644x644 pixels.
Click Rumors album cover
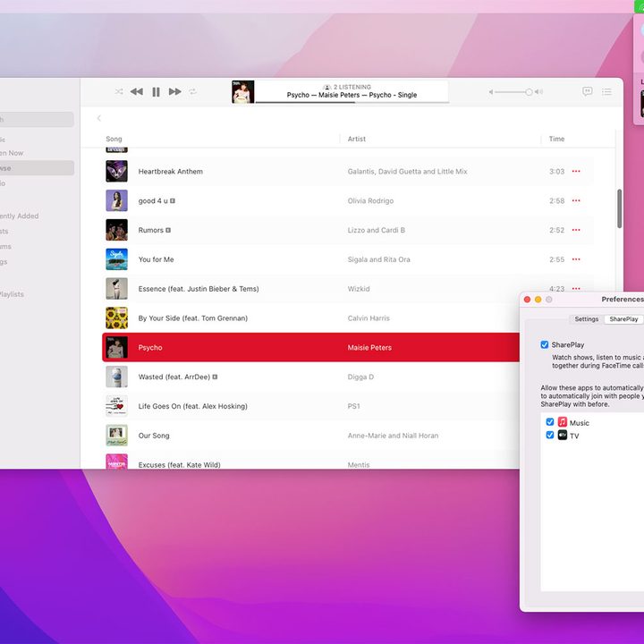coord(116,230)
